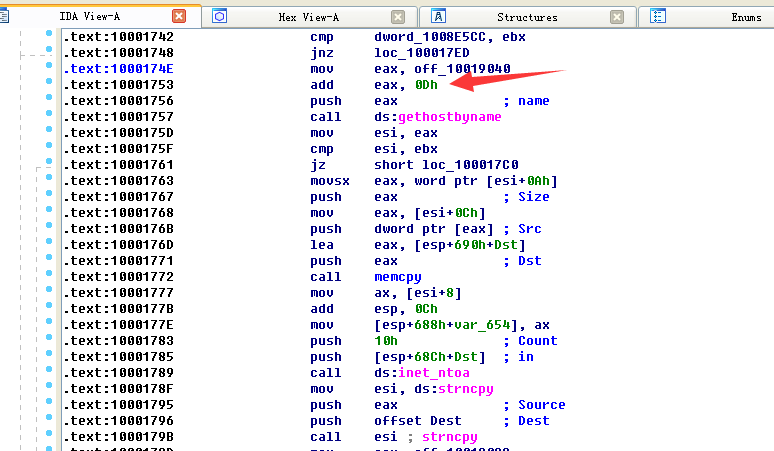The width and height of the screenshot is (774, 451).
Task: Select the '; in' comment
Action: (518, 357)
